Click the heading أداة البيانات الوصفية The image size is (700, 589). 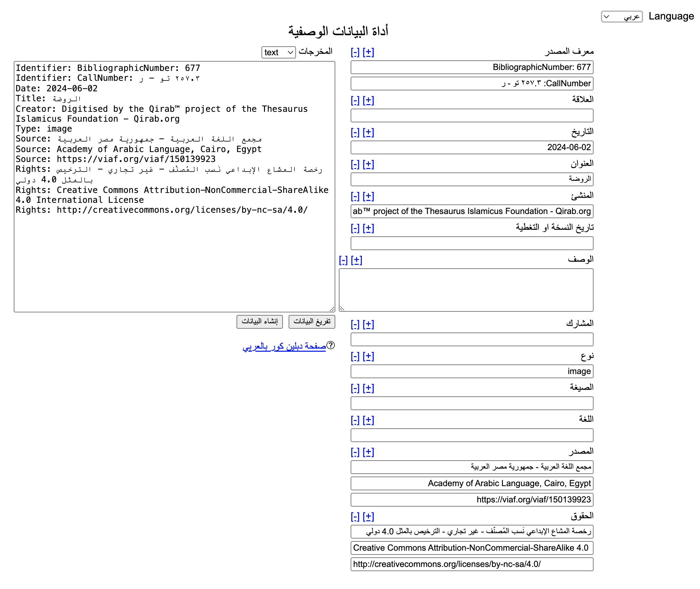pyautogui.click(x=338, y=31)
